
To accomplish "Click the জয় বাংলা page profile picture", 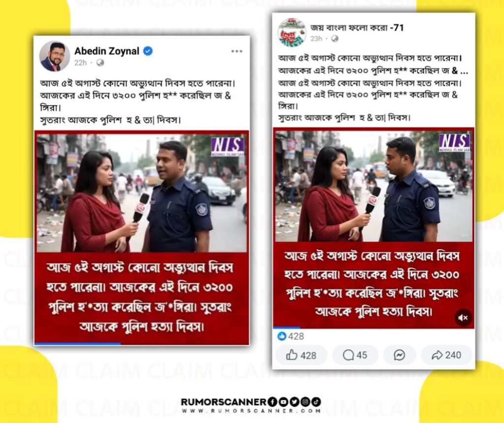I will (x=292, y=33).
